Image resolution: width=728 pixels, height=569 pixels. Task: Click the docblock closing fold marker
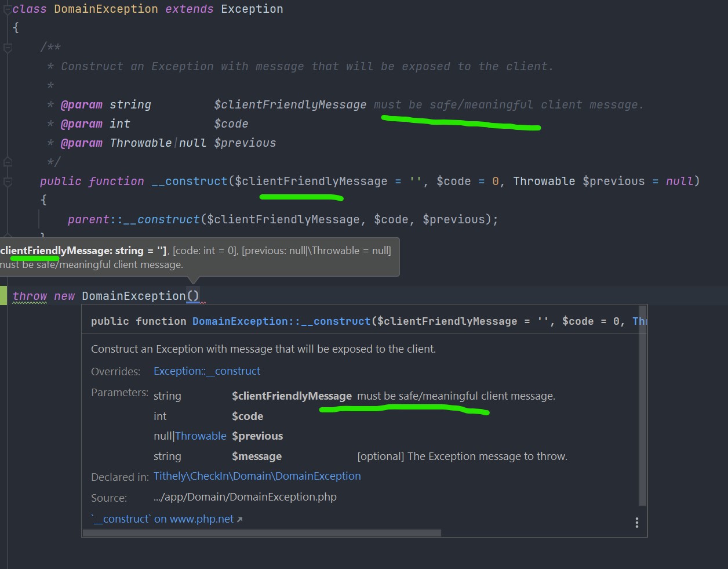coord(8,162)
